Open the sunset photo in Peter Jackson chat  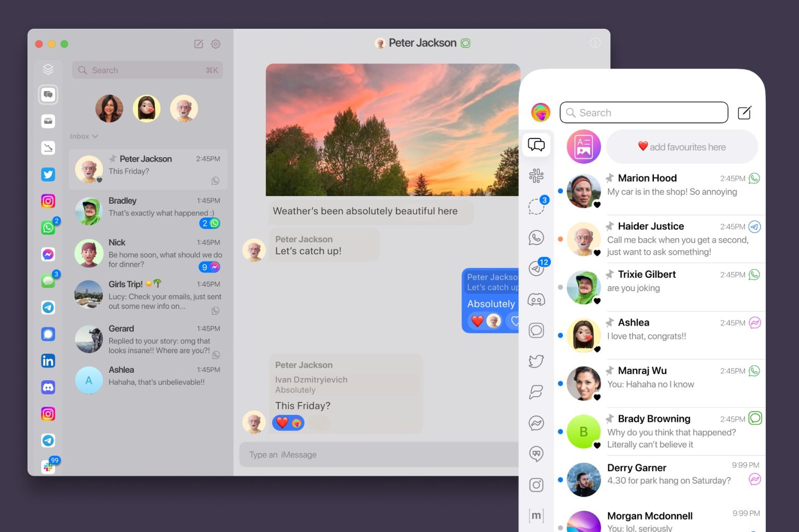[x=393, y=129]
